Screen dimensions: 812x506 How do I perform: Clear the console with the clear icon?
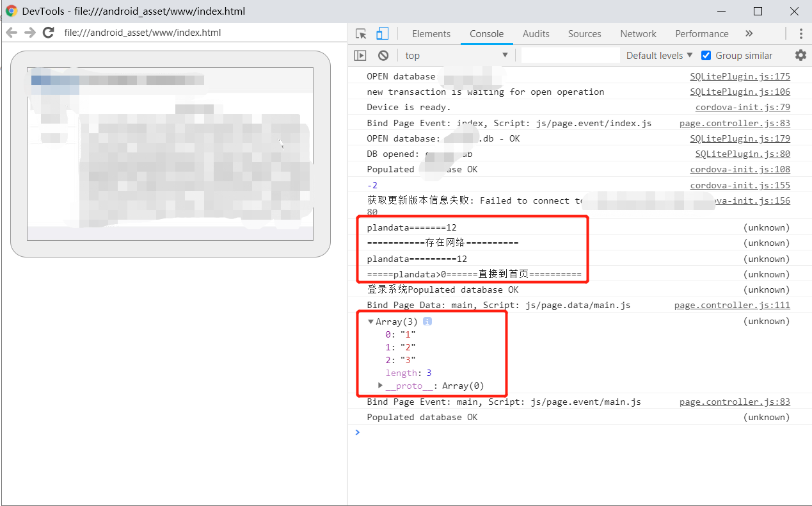point(383,55)
